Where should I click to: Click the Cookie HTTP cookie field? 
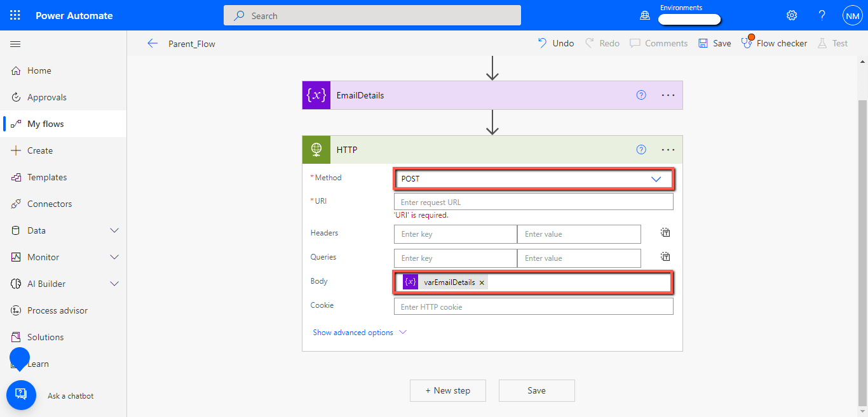[x=533, y=307]
